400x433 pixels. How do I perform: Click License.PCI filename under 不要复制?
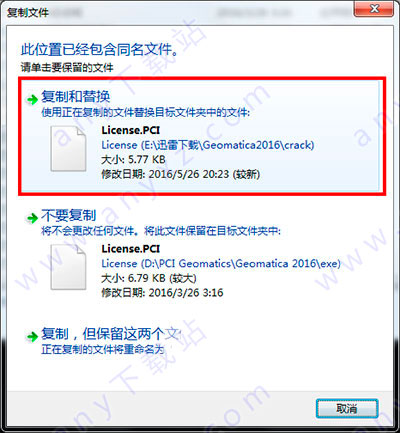131,249
